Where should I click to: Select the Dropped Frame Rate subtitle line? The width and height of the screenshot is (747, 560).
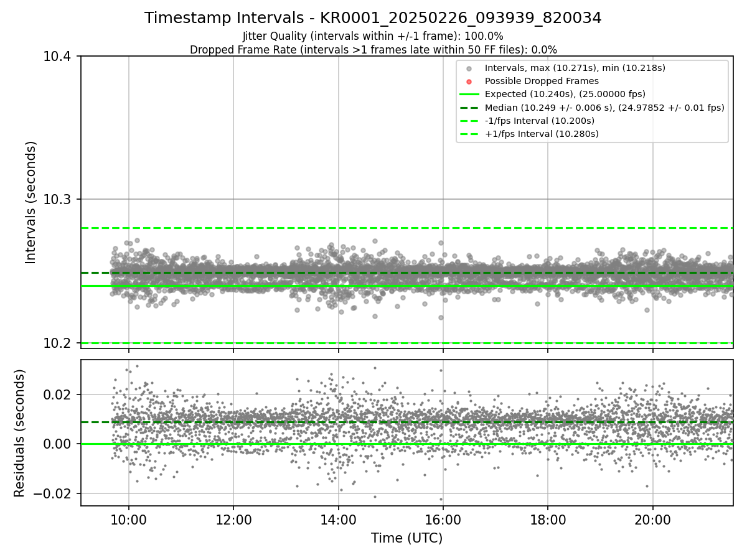(373, 50)
